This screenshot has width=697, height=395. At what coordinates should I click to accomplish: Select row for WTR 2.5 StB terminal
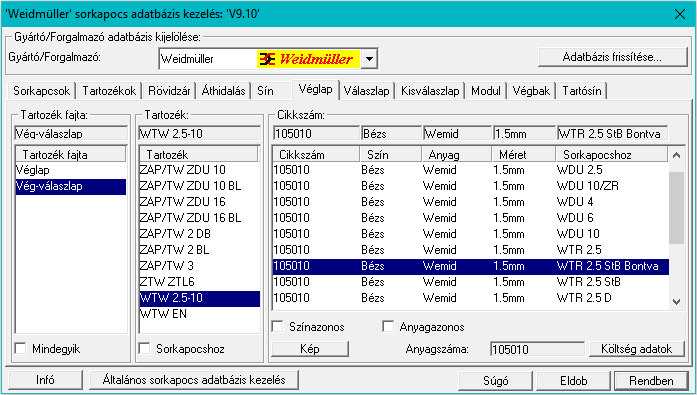(x=471, y=282)
